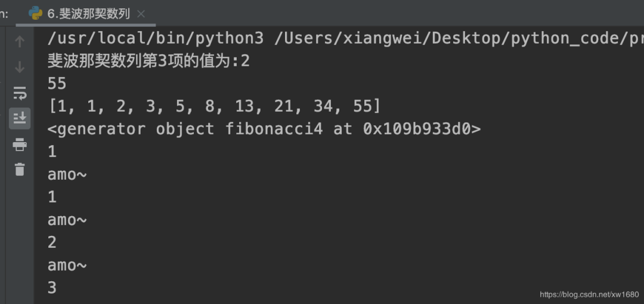Click the last amo~ output line
Screen dimensions: 644x304
(67, 265)
